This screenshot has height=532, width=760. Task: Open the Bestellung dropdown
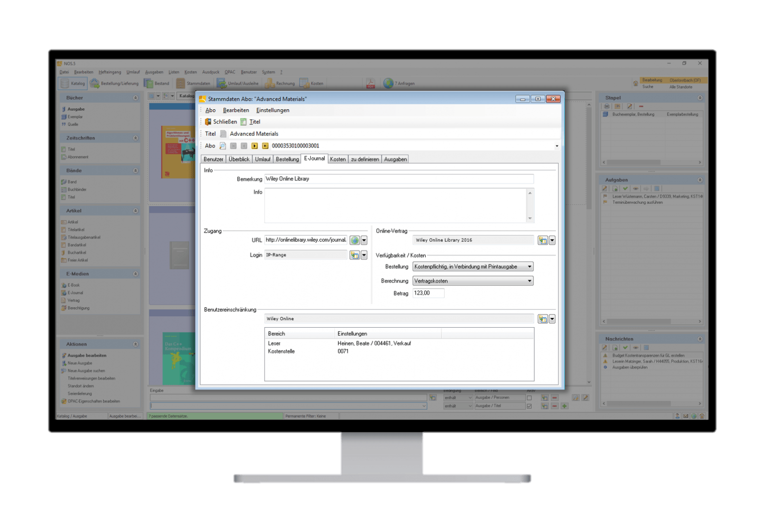pos(473,267)
